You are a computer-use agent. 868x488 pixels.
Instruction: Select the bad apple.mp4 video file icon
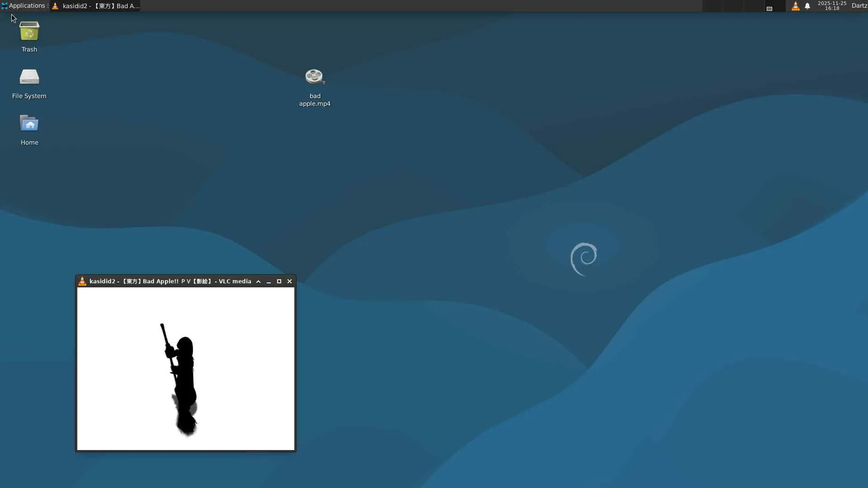coord(315,78)
